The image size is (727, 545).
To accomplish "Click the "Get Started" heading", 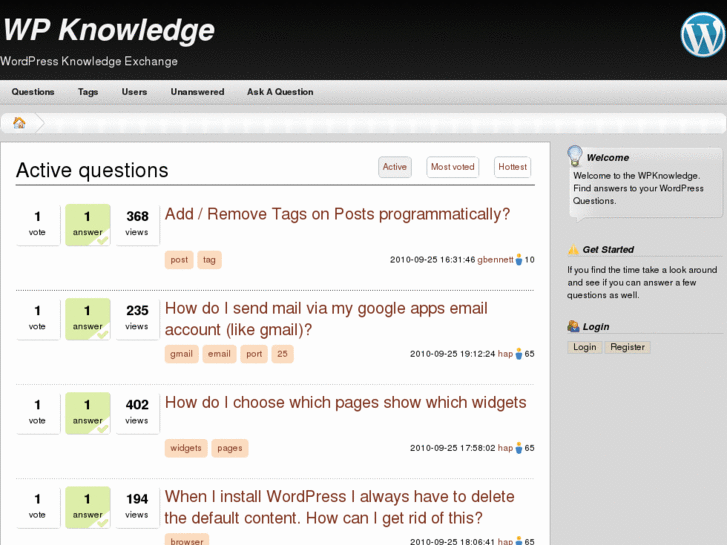I will (x=608, y=250).
